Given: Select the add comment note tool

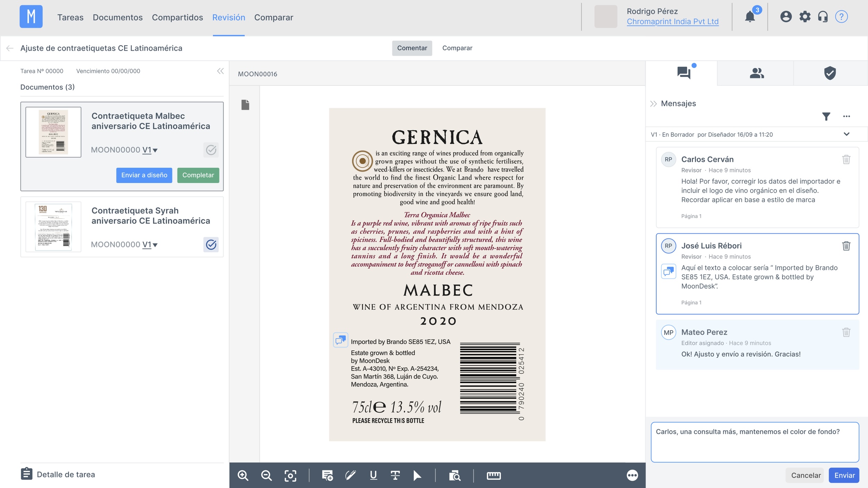Looking at the screenshot, I should 327,476.
